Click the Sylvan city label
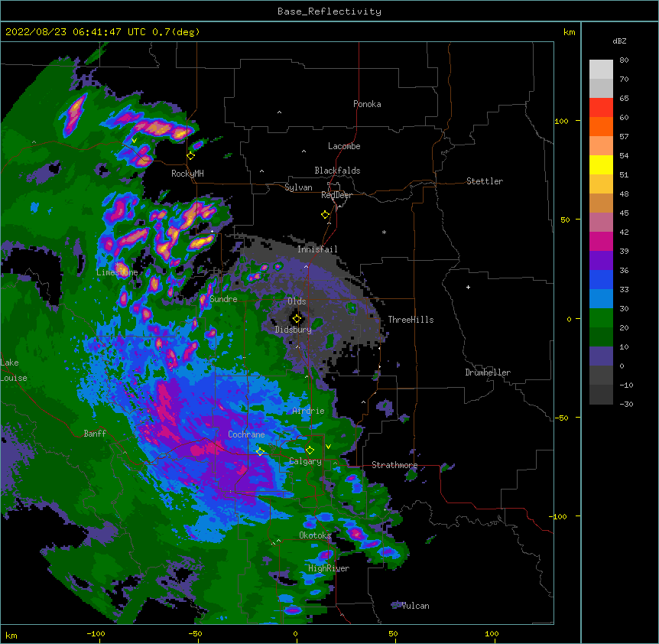The height and width of the screenshot is (644, 659). click(x=298, y=187)
